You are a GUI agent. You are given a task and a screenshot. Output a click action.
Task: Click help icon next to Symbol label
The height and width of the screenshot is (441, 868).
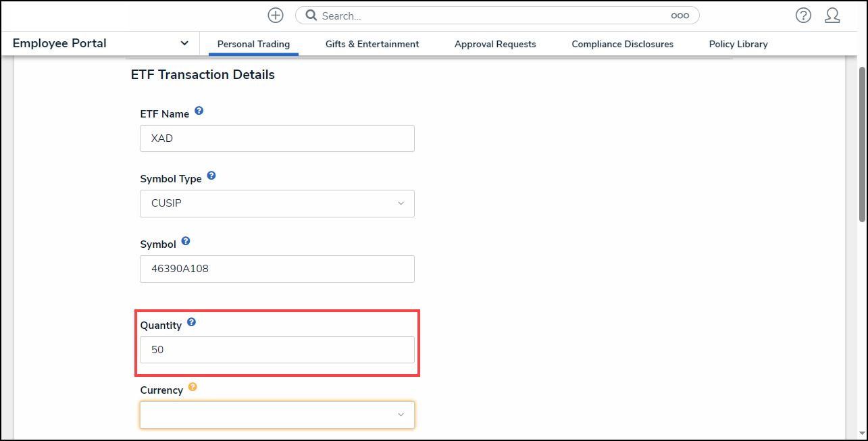[186, 241]
